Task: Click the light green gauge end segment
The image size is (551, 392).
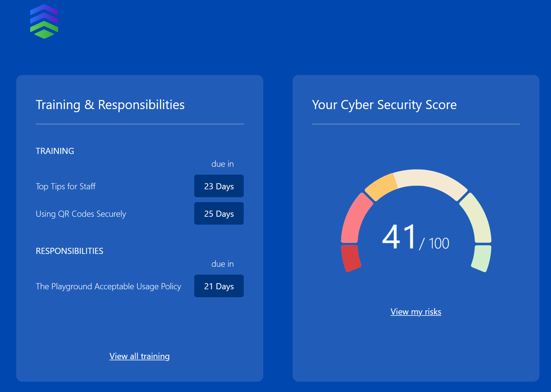Action: tap(482, 258)
